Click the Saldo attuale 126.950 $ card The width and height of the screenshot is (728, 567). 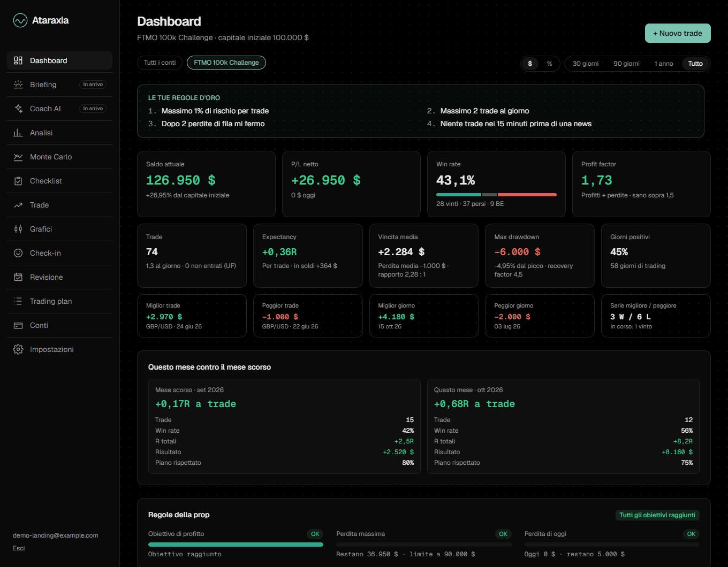[x=206, y=184]
